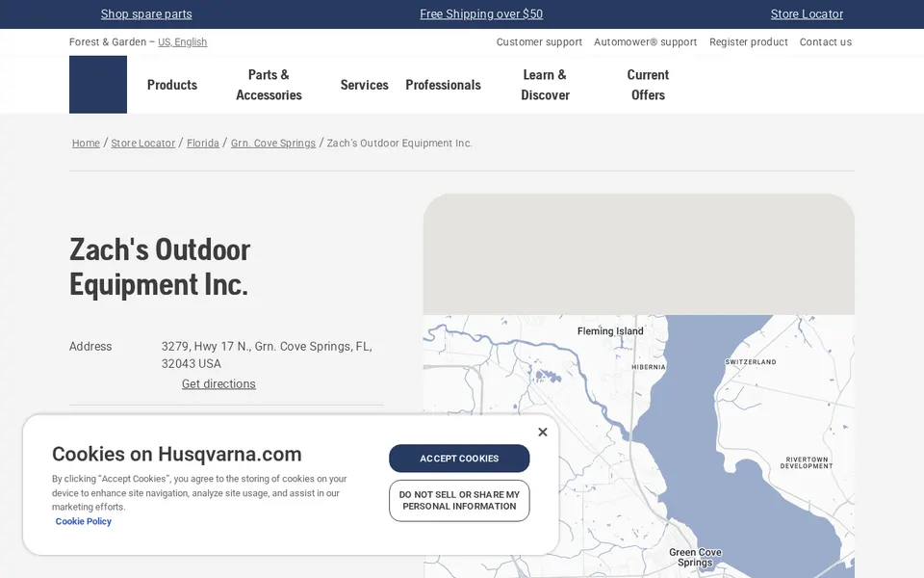Go to Grn. Cove Springs breadcrumb

(x=272, y=143)
